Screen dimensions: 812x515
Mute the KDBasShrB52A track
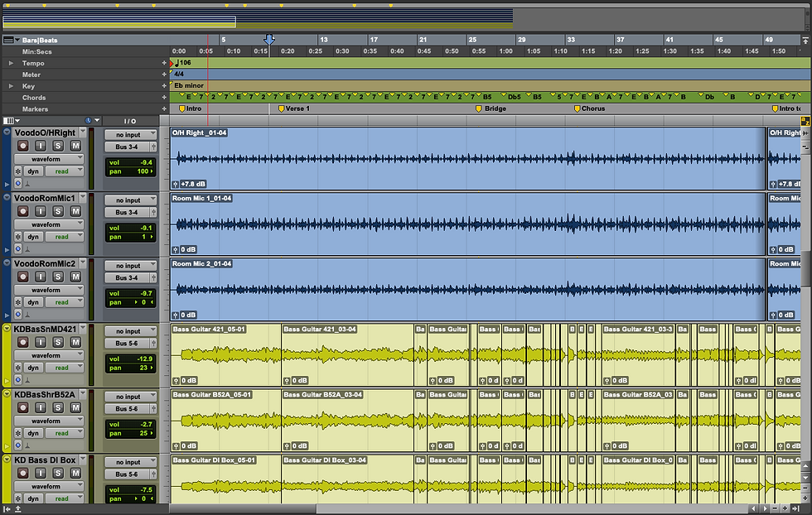[75, 408]
